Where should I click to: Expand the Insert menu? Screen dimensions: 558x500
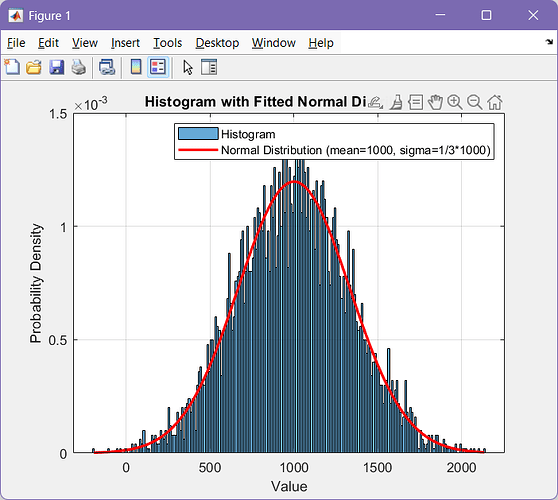pos(125,43)
